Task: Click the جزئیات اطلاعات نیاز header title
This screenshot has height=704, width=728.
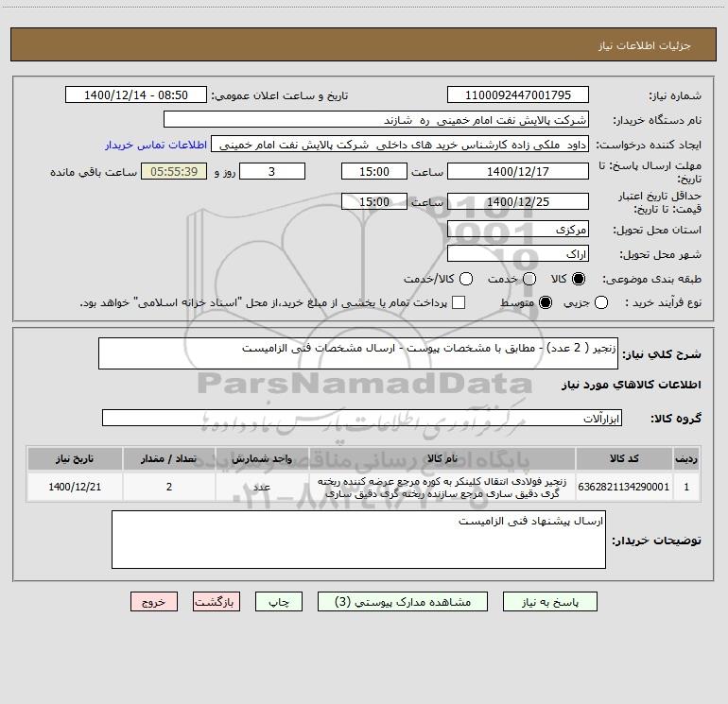Action: pyautogui.click(x=645, y=45)
